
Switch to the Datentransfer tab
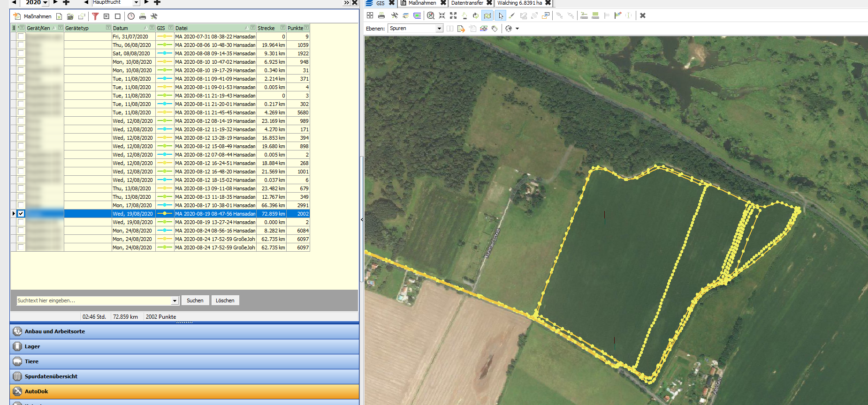point(467,3)
